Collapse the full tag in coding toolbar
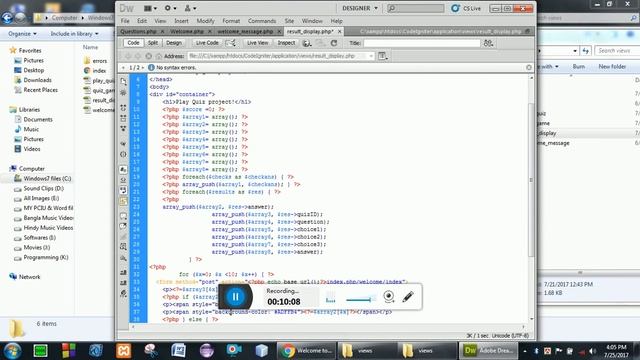The height and width of the screenshot is (360, 640). pos(123,108)
